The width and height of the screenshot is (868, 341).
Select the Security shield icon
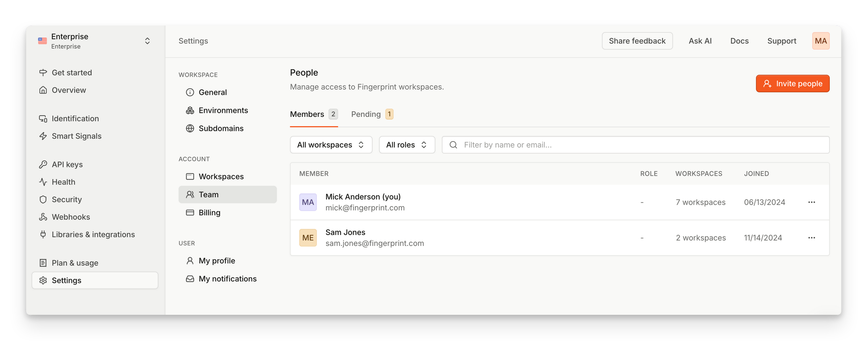(x=43, y=199)
